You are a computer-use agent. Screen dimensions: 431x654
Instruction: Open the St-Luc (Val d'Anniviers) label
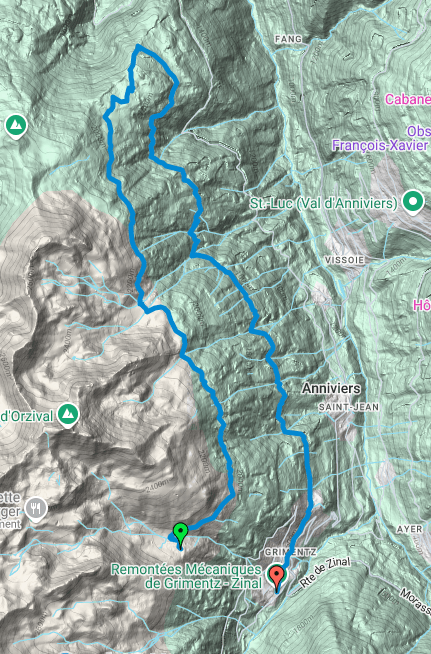(323, 204)
